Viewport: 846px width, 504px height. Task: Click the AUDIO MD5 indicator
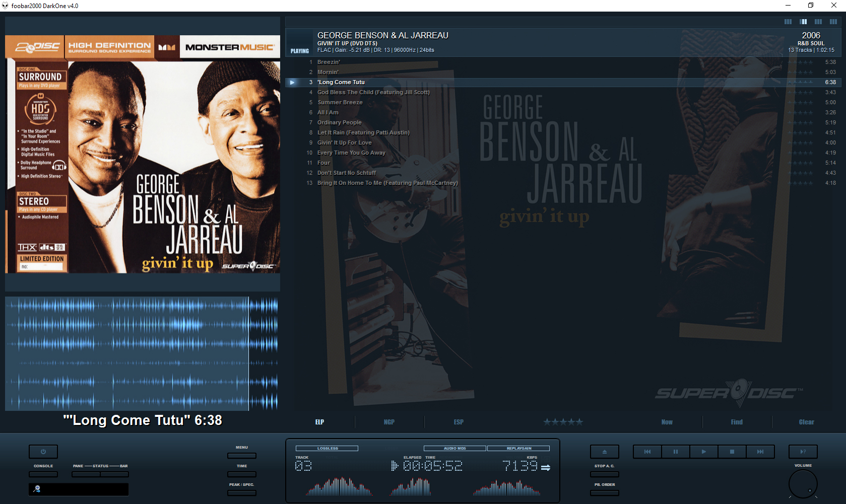(454, 448)
